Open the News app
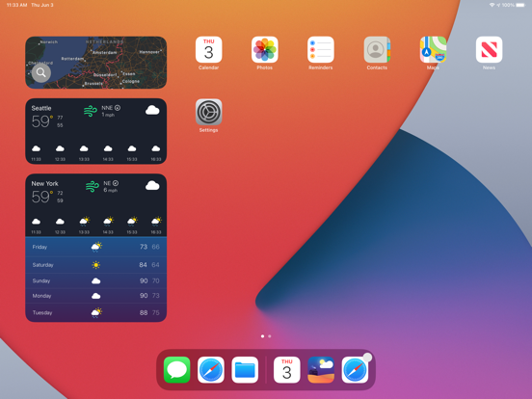Viewport: 532px width, 399px height. [x=489, y=49]
